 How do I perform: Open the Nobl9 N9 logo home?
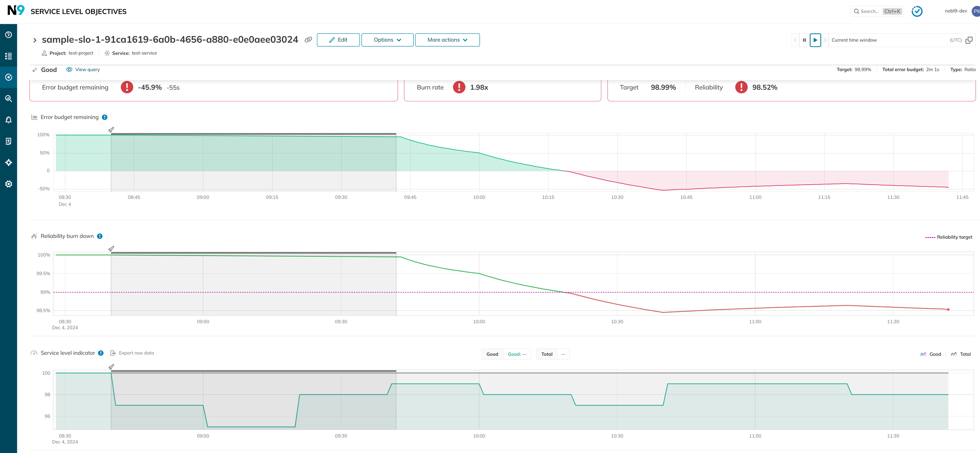pyautogui.click(x=16, y=10)
